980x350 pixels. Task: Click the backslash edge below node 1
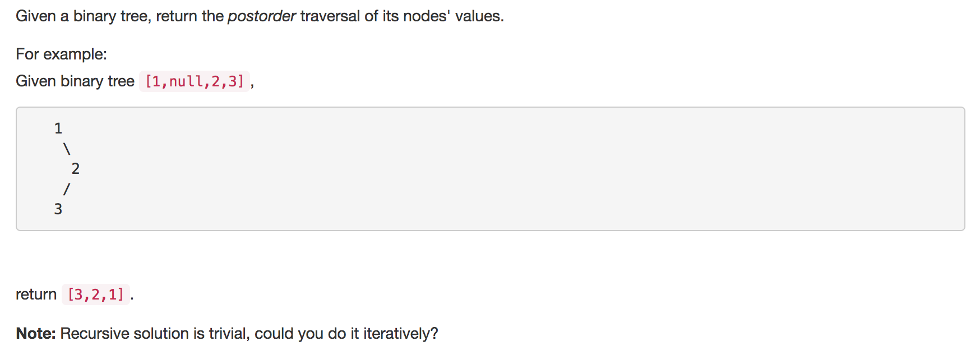tap(67, 149)
